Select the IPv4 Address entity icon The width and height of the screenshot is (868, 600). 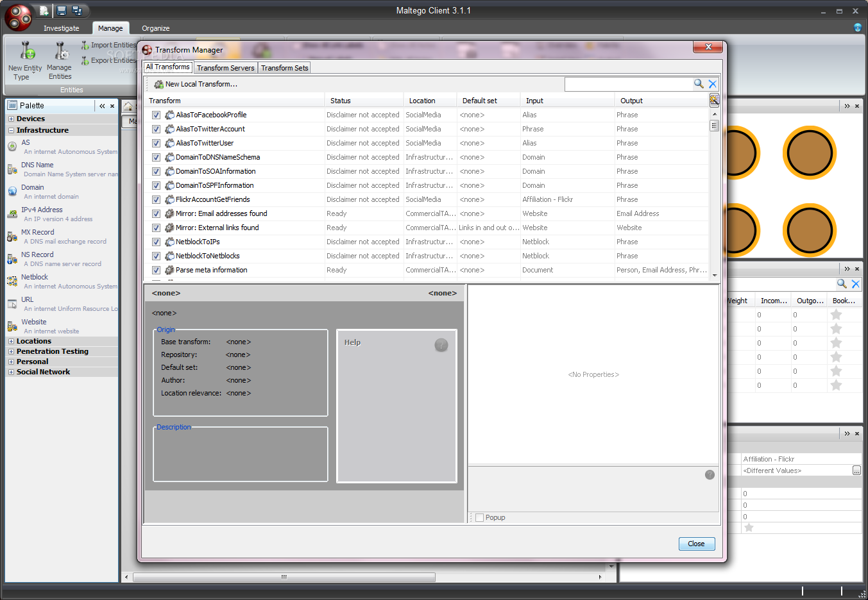[12, 214]
